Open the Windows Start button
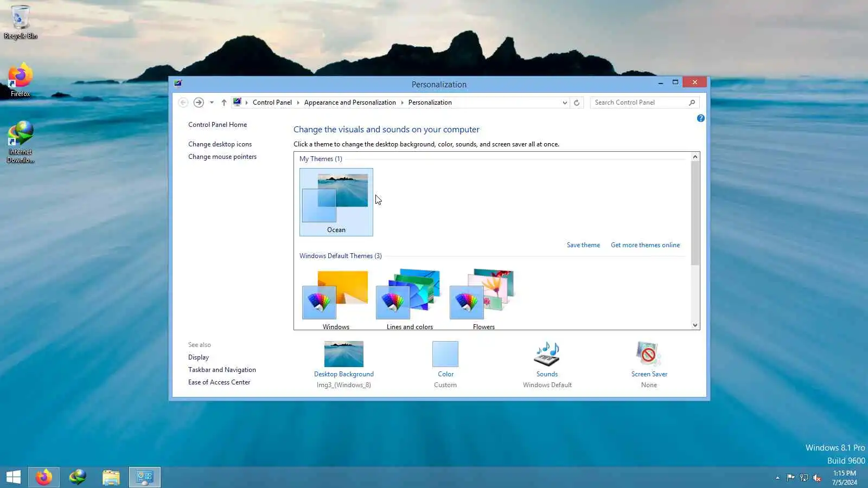 tap(14, 477)
